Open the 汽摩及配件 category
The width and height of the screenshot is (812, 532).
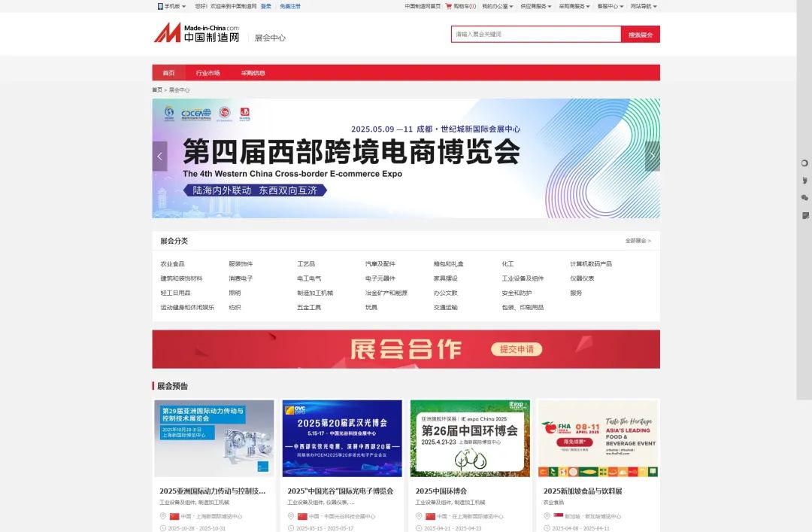tap(380, 264)
